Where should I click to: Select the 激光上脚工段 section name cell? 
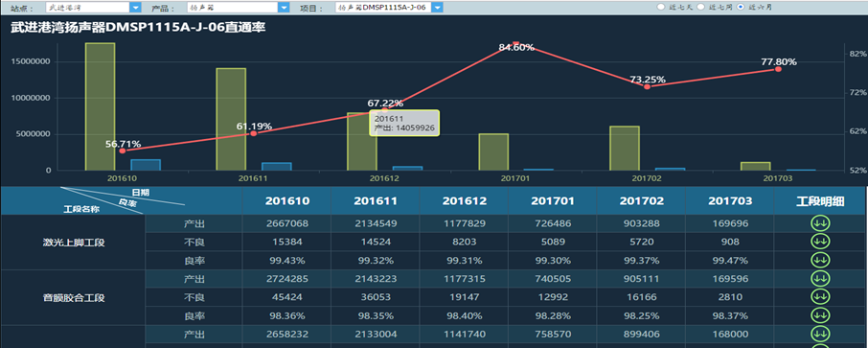pyautogui.click(x=74, y=243)
